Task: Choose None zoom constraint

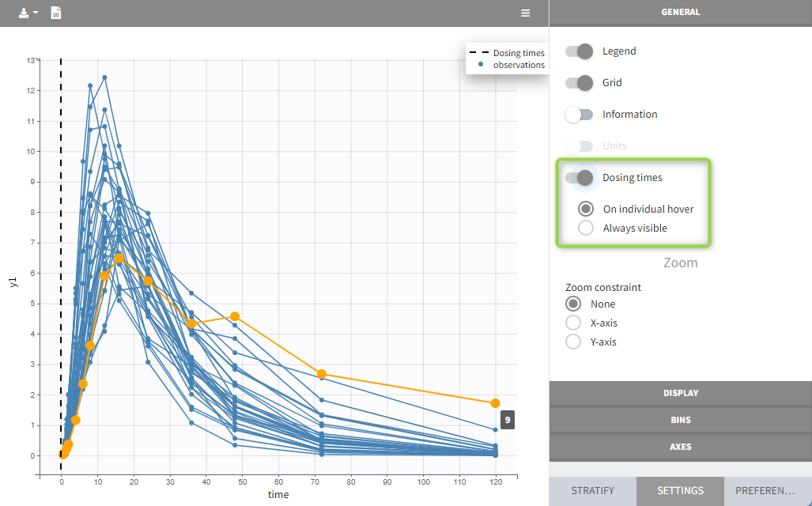Action: 574,304
